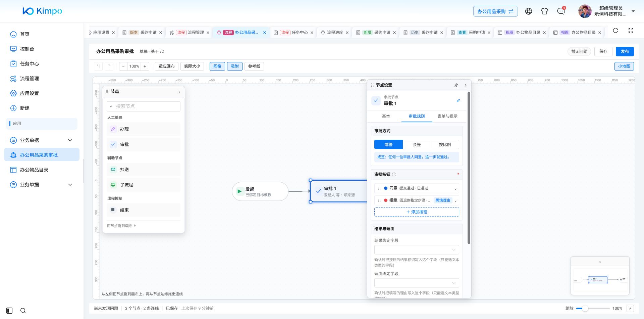
Task: Click the 适应画布 fit canvas button
Action: [x=167, y=66]
